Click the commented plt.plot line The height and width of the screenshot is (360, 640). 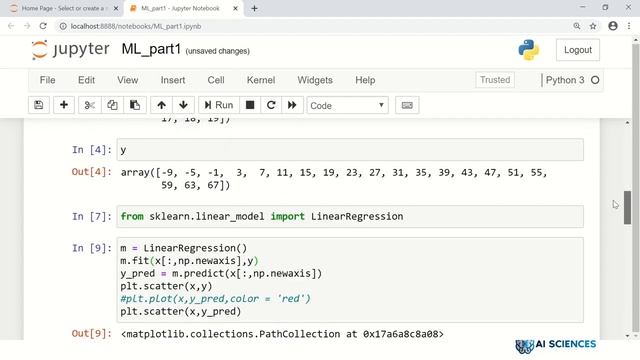(216, 299)
